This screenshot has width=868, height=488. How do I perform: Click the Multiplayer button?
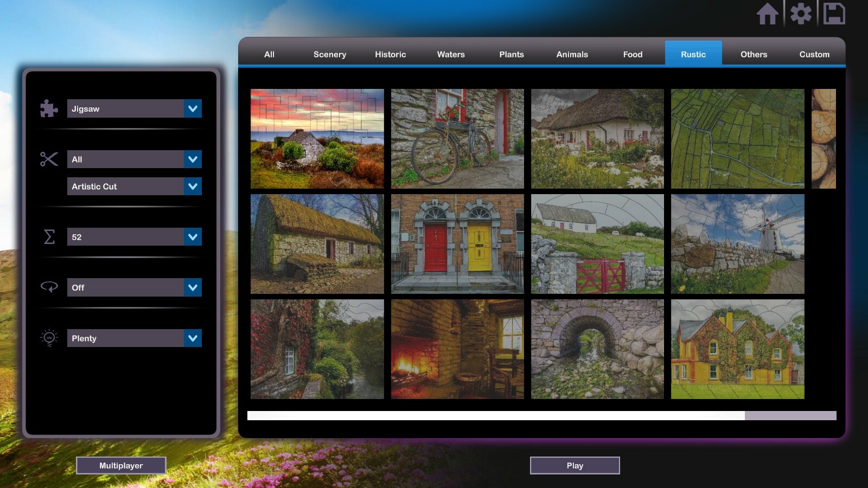[x=121, y=465]
